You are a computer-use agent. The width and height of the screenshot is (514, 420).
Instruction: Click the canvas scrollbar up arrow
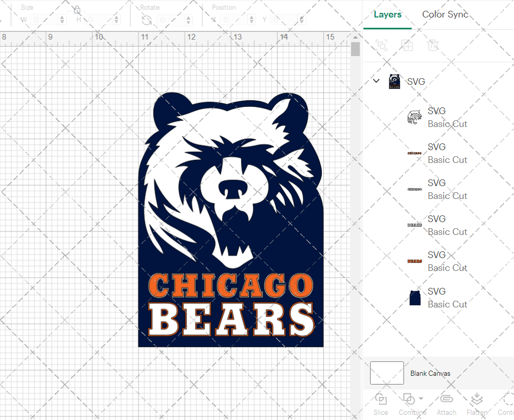[355, 37]
